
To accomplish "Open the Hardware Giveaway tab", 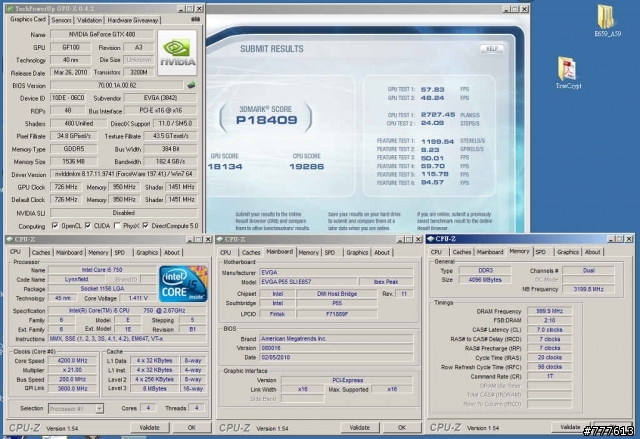I will [x=133, y=20].
